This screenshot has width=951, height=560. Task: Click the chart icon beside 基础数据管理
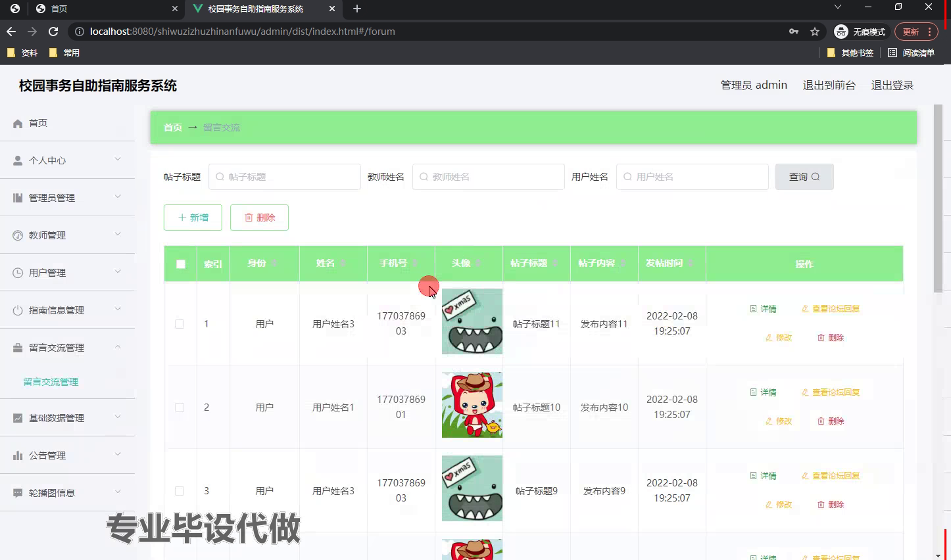pos(18,418)
